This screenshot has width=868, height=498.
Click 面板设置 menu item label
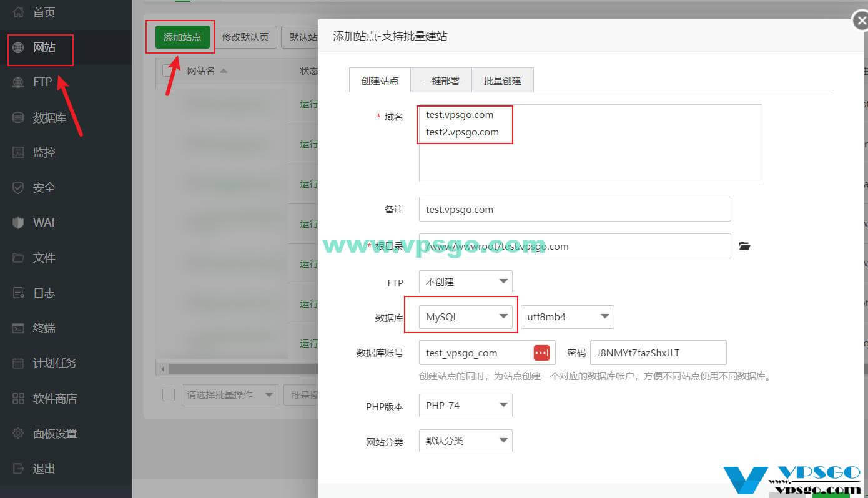pos(55,433)
